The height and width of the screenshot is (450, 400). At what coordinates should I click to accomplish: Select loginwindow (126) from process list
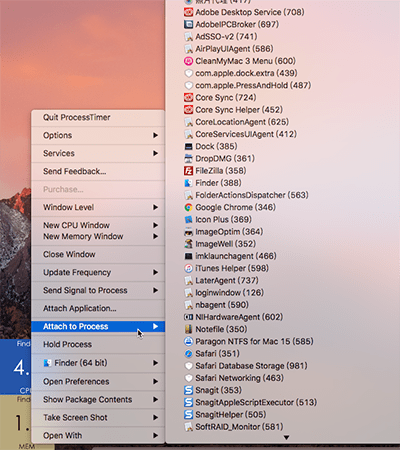pyautogui.click(x=224, y=293)
